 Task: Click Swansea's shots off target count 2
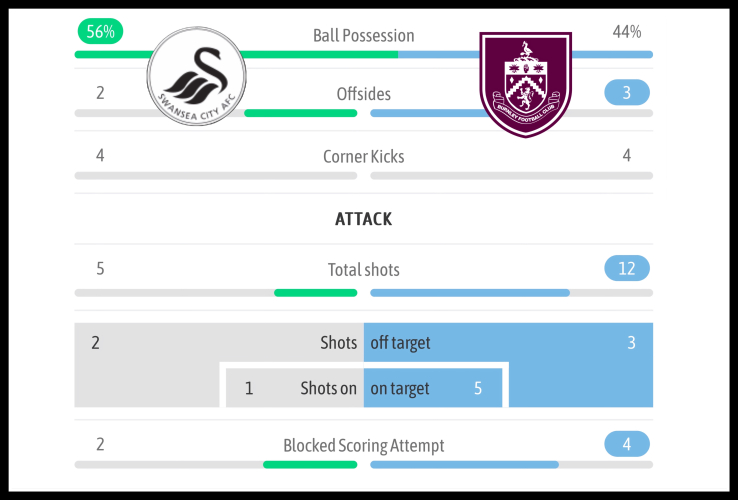click(x=95, y=343)
